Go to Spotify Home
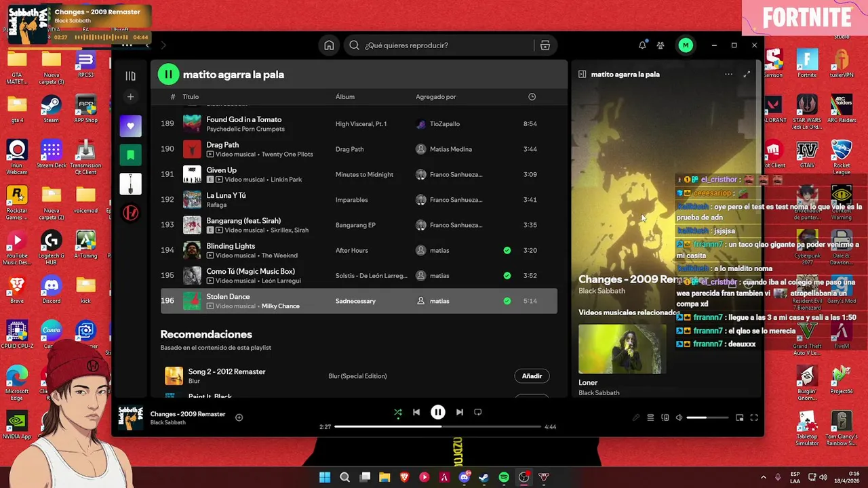The image size is (868, 488). click(329, 45)
